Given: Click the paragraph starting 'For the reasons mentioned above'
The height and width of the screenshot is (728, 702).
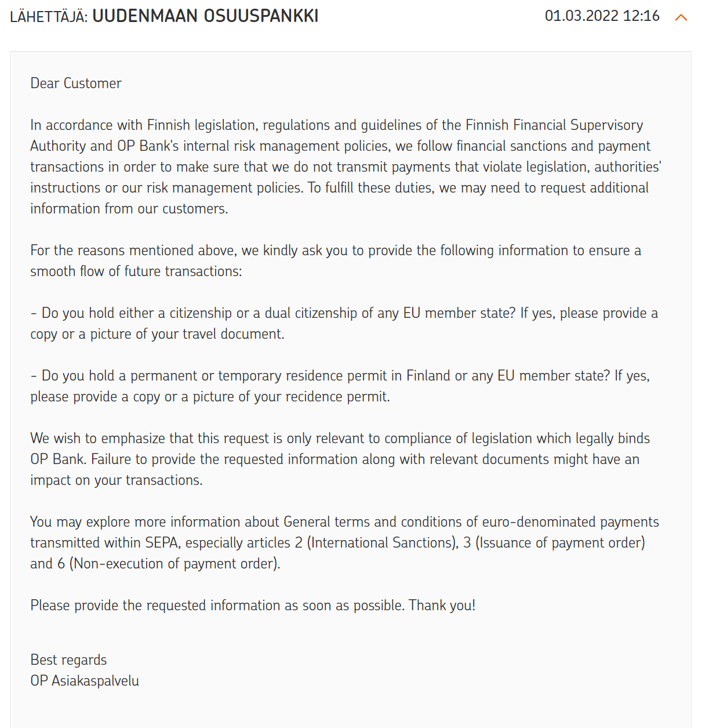Looking at the screenshot, I should 336,261.
